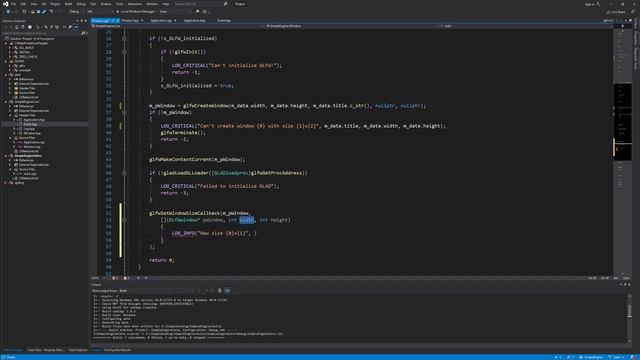Collapse the gladLoadGLLoader if code block

click(x=124, y=173)
